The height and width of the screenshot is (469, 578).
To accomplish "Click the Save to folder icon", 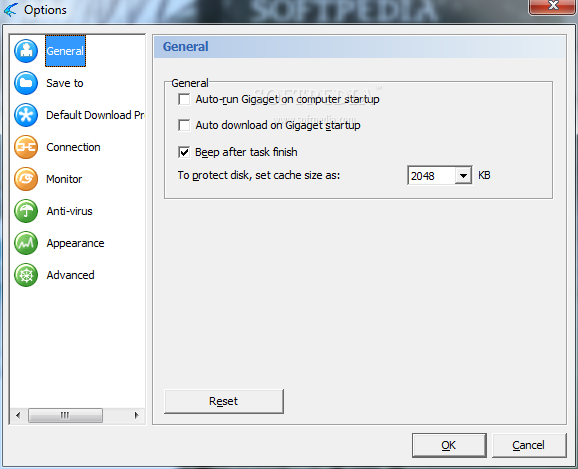I will 26,83.
